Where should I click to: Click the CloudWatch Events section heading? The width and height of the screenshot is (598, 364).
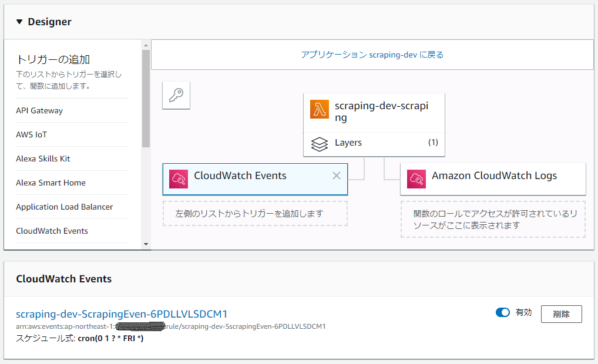tap(63, 279)
